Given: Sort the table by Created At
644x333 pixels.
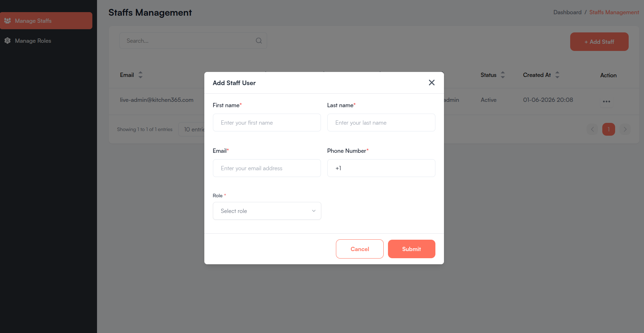Looking at the screenshot, I should tap(557, 75).
